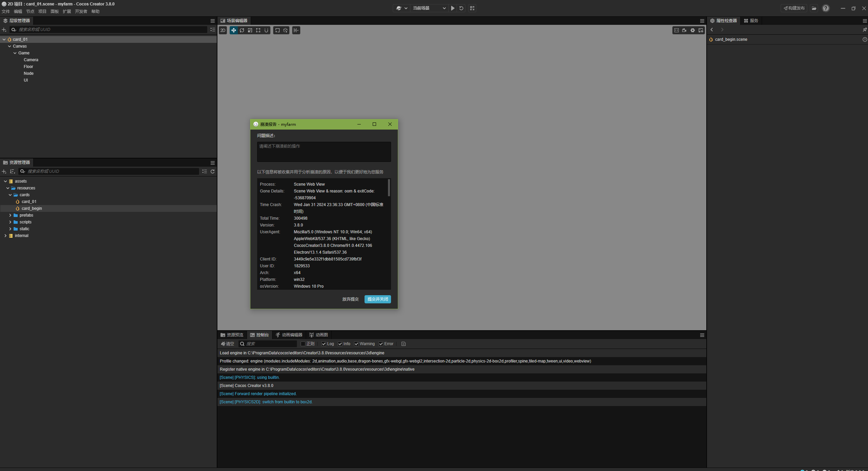This screenshot has width=868, height=471.
Task: Click the refresh preview icon
Action: coord(461,8)
